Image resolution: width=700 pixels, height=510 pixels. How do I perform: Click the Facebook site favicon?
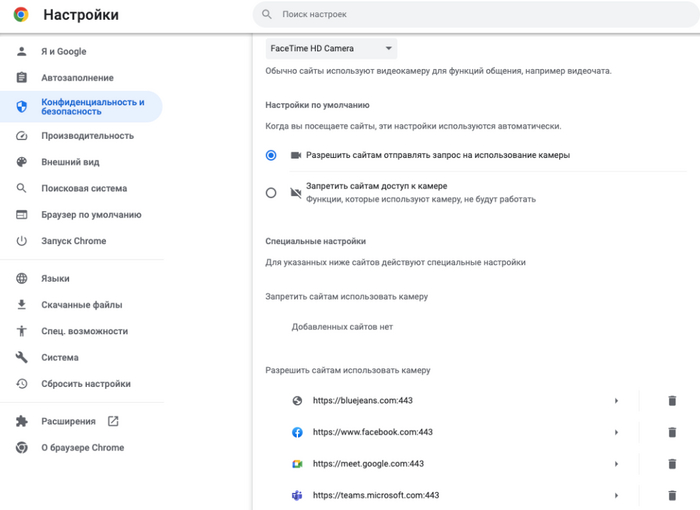point(297,432)
